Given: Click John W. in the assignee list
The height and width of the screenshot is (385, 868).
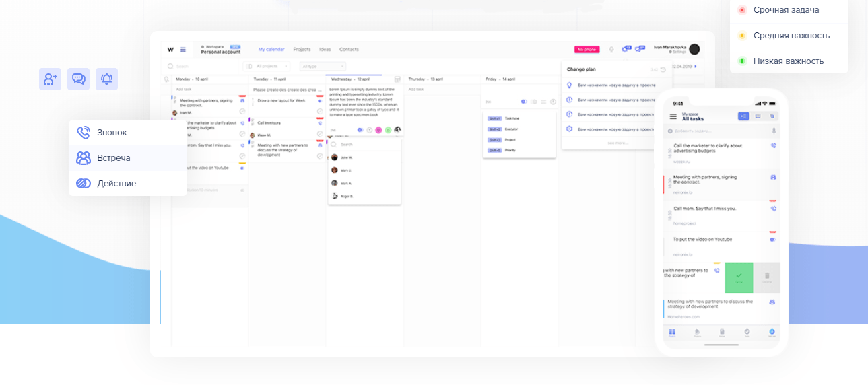Looking at the screenshot, I should tap(347, 157).
